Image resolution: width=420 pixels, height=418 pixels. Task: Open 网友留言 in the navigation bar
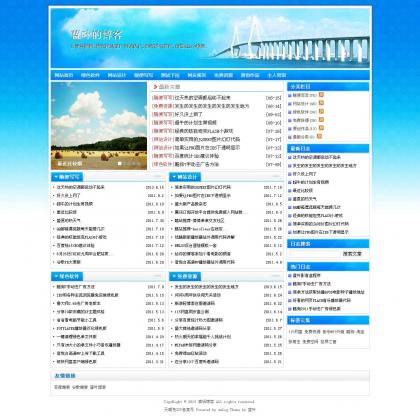(x=197, y=75)
